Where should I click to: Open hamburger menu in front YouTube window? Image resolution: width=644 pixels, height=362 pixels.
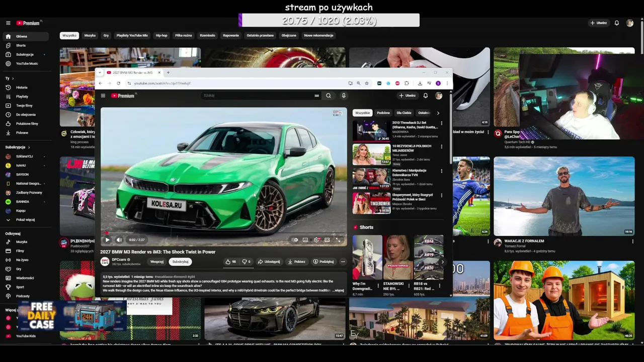pyautogui.click(x=103, y=96)
